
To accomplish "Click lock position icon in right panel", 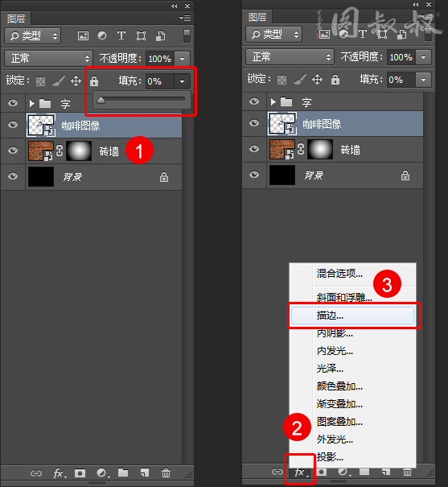I will (x=317, y=80).
